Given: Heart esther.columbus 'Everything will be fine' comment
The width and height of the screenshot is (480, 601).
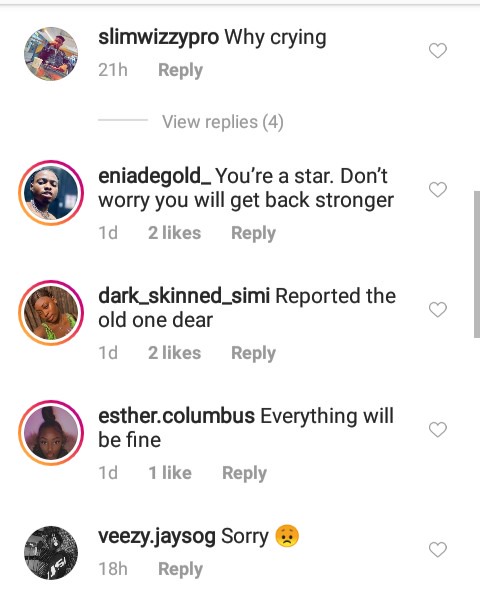Looking at the screenshot, I should click(x=438, y=429).
